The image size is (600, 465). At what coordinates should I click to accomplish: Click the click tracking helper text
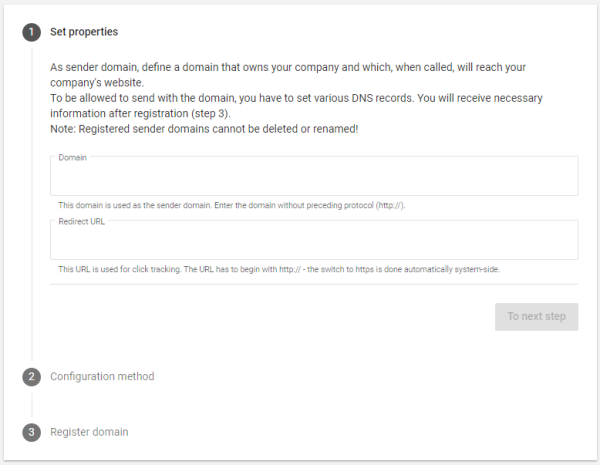(279, 269)
